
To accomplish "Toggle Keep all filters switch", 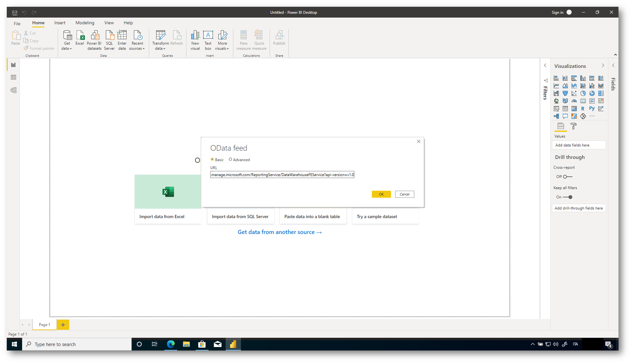I will (x=568, y=197).
